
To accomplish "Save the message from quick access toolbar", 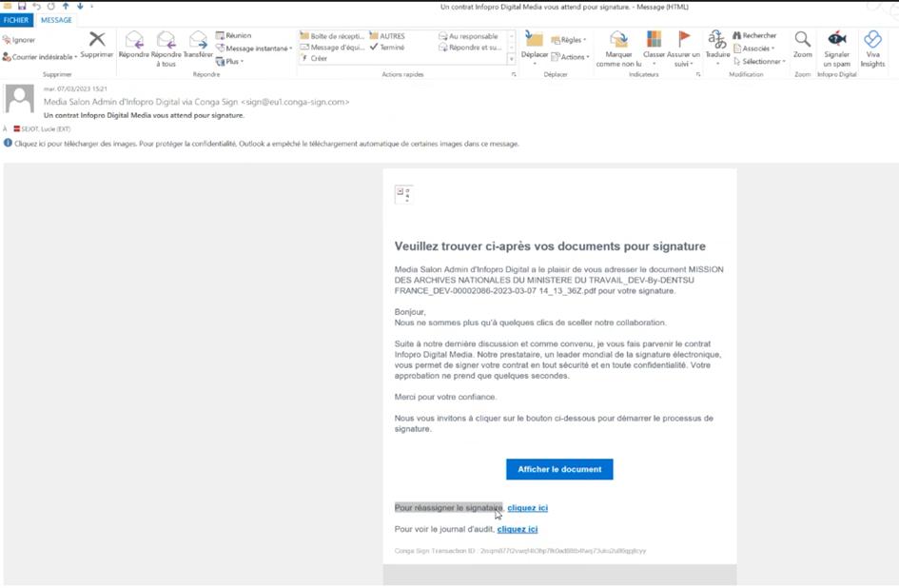I will point(22,6).
